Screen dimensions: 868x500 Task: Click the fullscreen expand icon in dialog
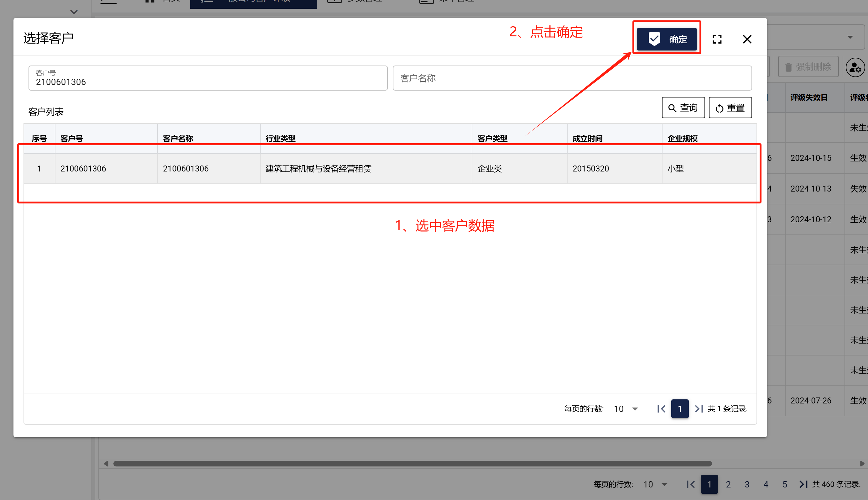[x=717, y=39]
